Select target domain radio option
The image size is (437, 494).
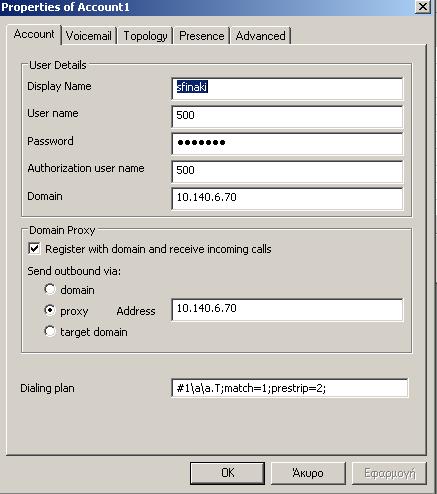point(50,332)
